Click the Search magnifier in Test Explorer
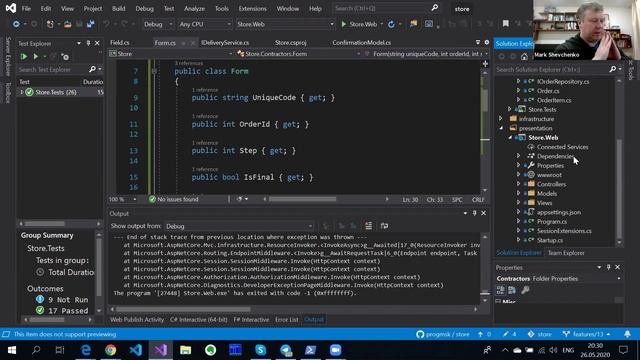The width and height of the screenshot is (640, 360). click(92, 69)
